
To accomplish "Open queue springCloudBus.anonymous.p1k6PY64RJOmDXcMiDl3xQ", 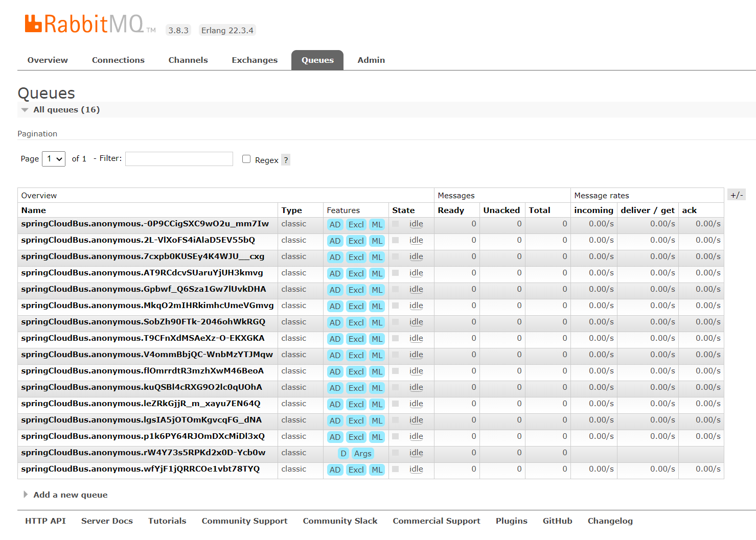I will point(143,436).
